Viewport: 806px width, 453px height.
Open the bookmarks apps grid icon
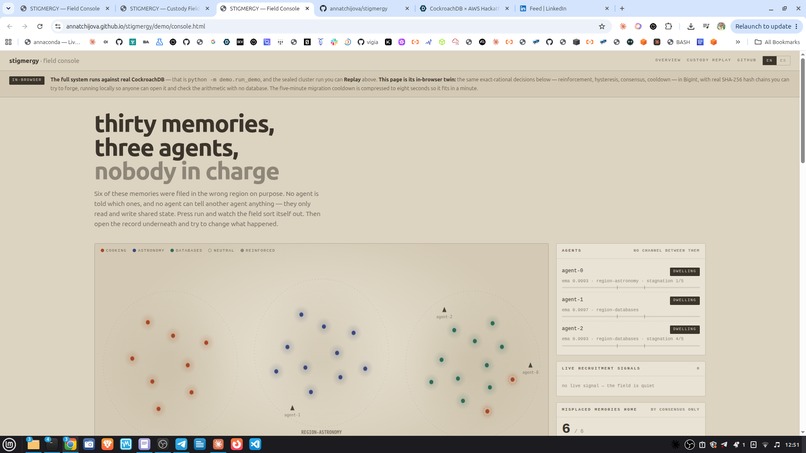coord(8,42)
